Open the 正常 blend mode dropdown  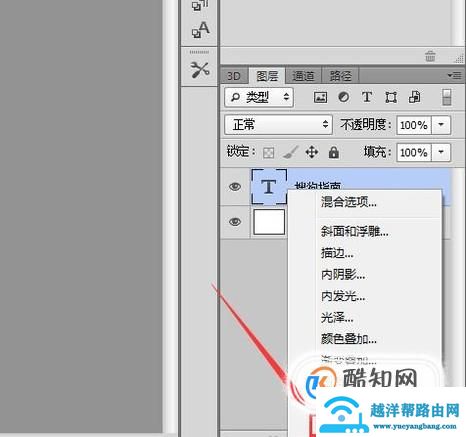(x=278, y=125)
